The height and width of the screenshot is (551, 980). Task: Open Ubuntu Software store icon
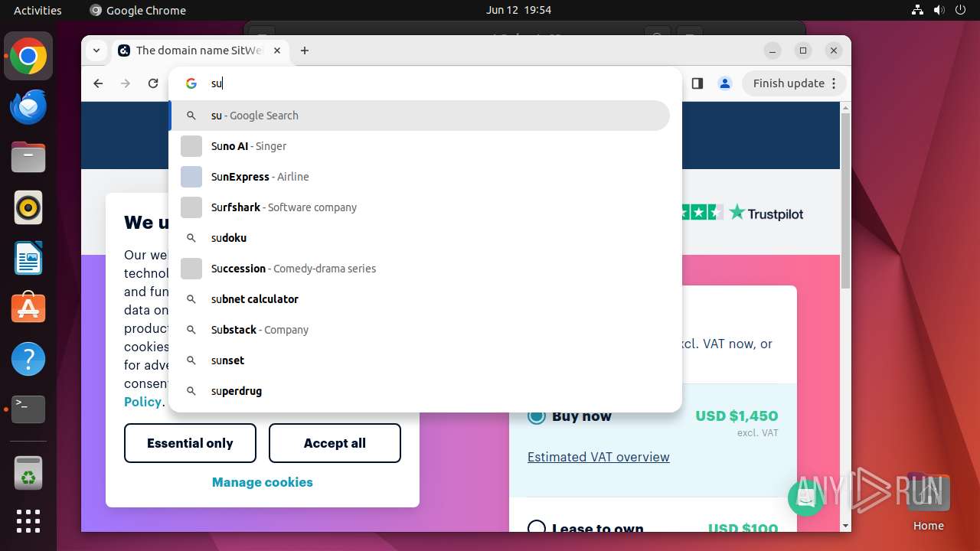pyautogui.click(x=28, y=308)
